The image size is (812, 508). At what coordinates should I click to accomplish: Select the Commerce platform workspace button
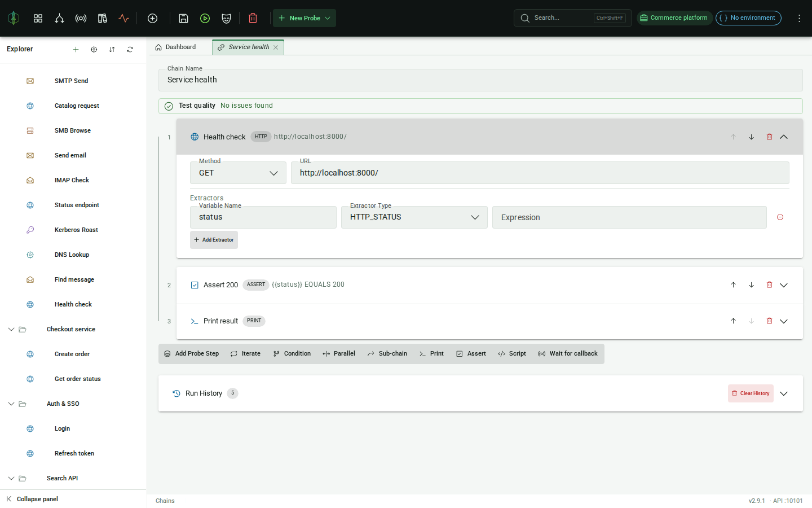click(674, 18)
